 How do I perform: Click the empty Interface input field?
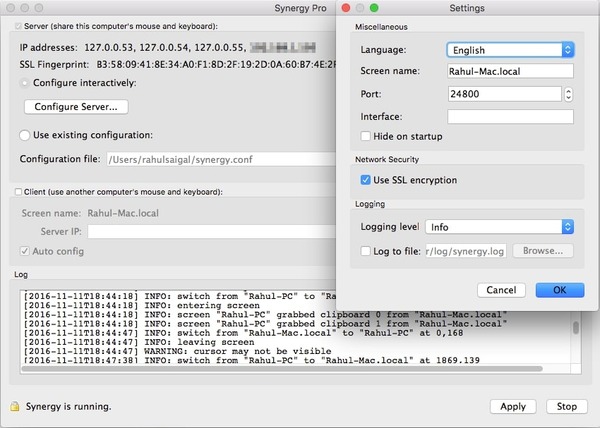coord(510,117)
